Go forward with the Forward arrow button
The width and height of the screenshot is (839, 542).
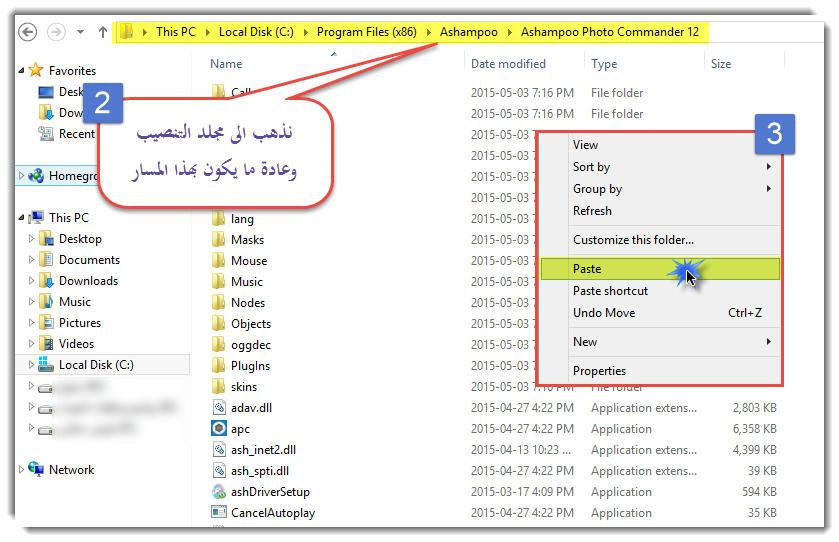(56, 32)
